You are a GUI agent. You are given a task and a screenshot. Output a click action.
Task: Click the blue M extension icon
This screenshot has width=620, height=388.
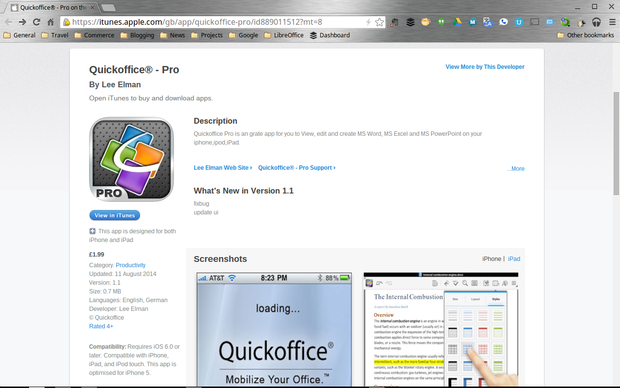[x=473, y=22]
